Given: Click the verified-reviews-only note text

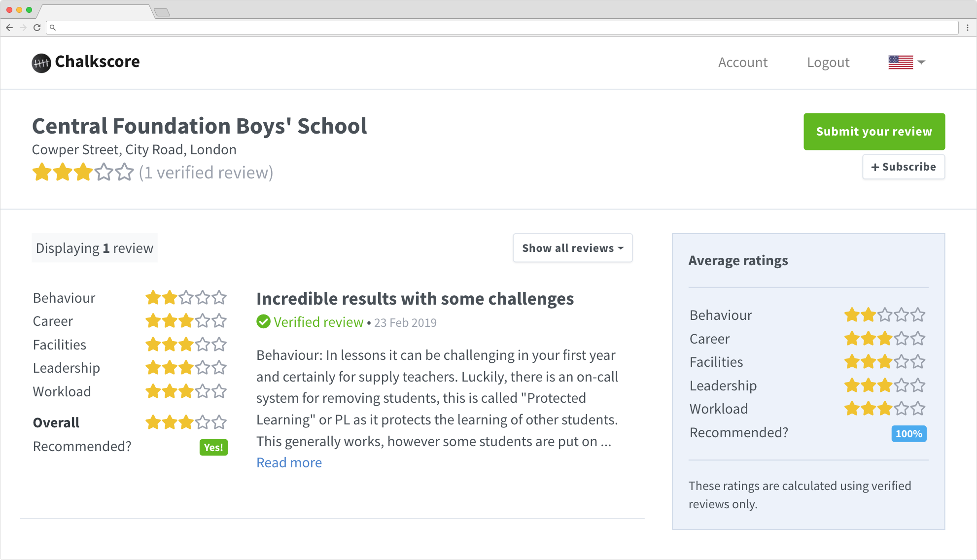Looking at the screenshot, I should pyautogui.click(x=800, y=495).
